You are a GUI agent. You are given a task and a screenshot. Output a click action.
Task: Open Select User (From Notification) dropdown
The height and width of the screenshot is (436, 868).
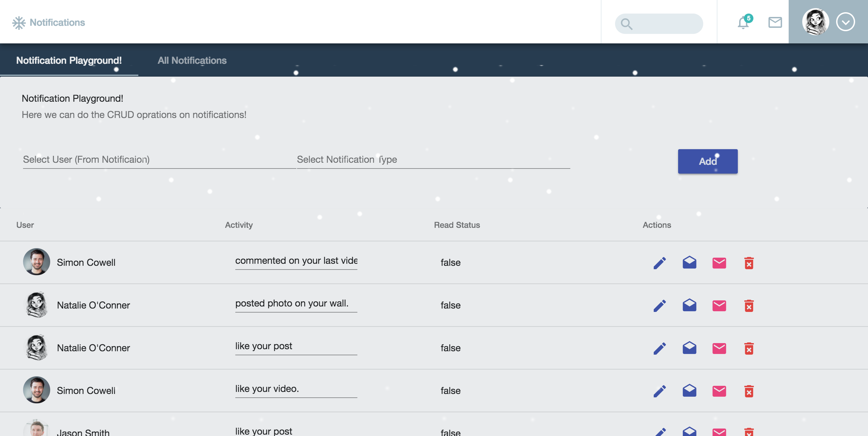click(159, 160)
